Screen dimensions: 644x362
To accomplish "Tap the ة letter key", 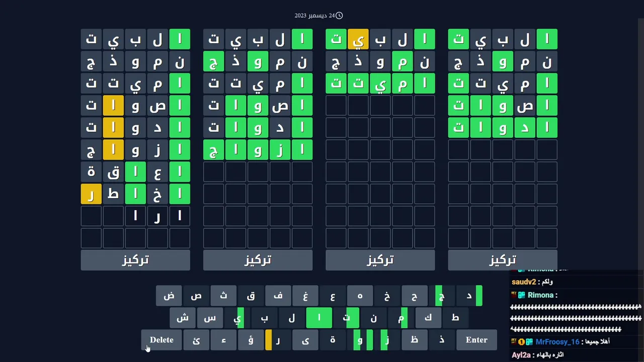I will [332, 340].
